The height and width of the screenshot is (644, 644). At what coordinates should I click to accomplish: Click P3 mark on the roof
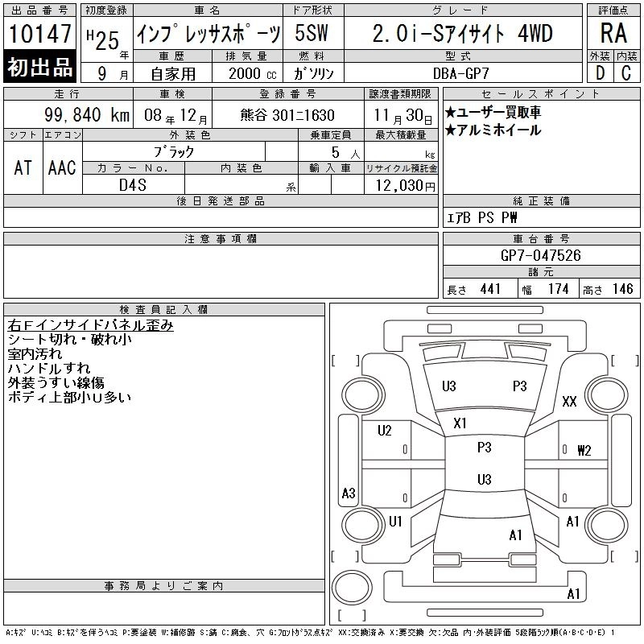485,448
